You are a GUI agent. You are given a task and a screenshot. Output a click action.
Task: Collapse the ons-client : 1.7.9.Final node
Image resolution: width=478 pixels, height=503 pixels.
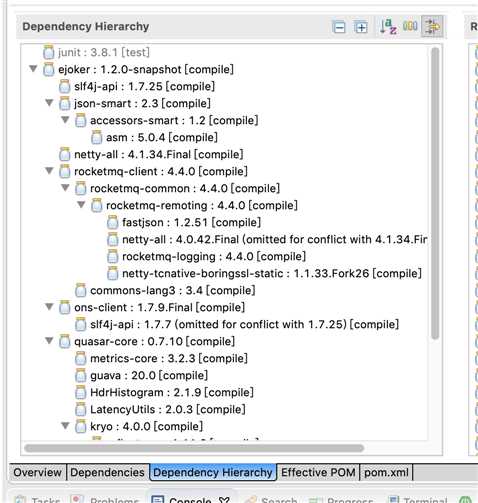coord(49,307)
